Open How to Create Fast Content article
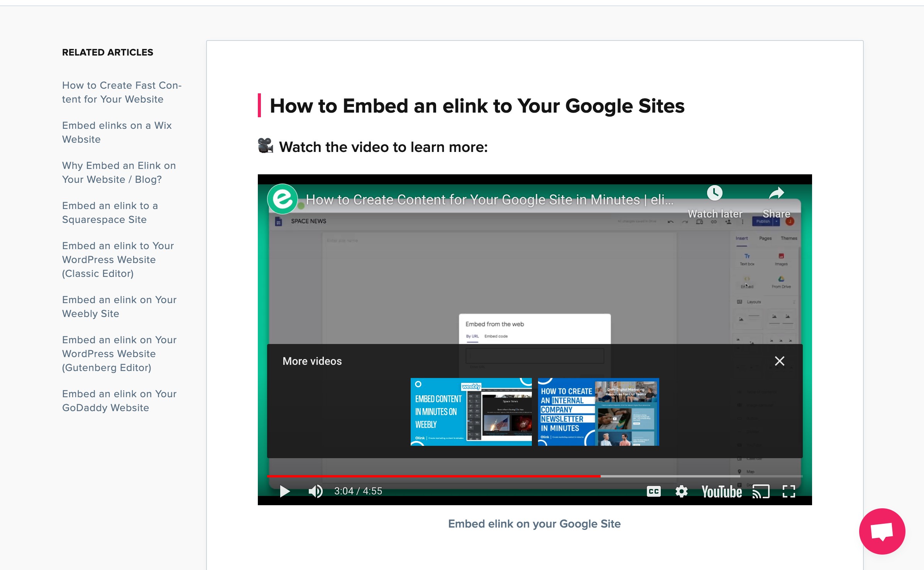Screen dimensions: 924x570 (122, 92)
